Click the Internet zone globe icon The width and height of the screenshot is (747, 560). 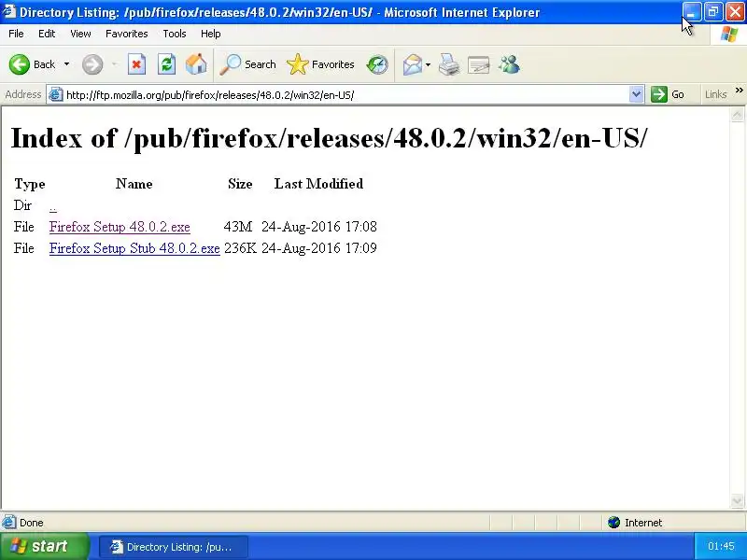(x=613, y=523)
